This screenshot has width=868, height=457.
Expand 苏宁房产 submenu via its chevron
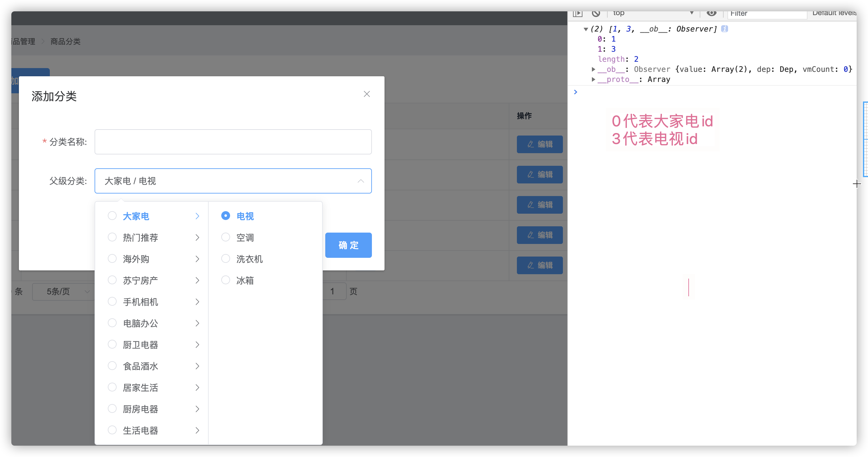click(x=197, y=281)
